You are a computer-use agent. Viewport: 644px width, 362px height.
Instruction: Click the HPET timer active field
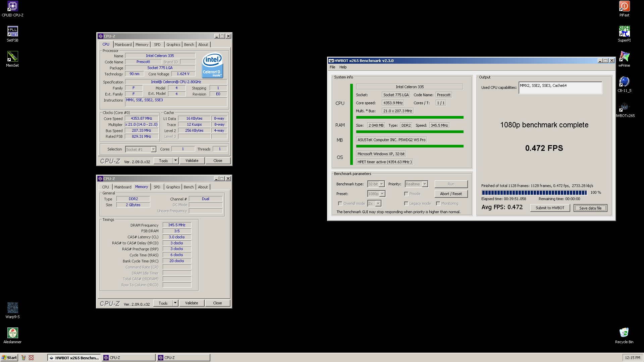click(x=384, y=162)
